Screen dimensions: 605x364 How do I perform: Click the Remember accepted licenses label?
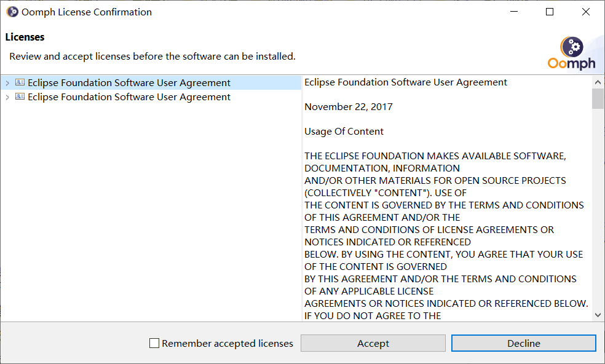[227, 343]
